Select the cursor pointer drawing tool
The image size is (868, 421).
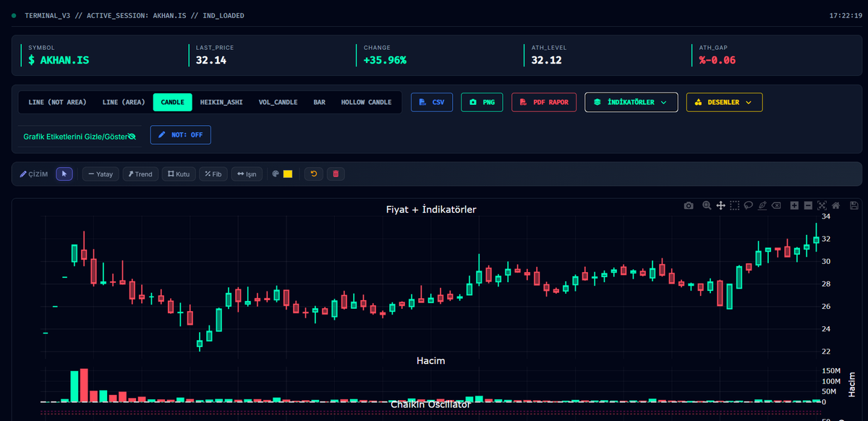click(64, 174)
